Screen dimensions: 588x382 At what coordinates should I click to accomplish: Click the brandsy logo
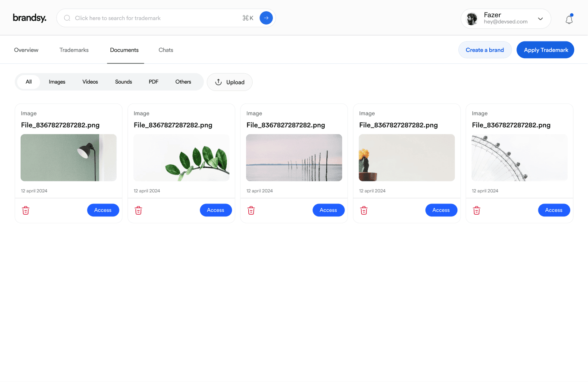pyautogui.click(x=29, y=18)
